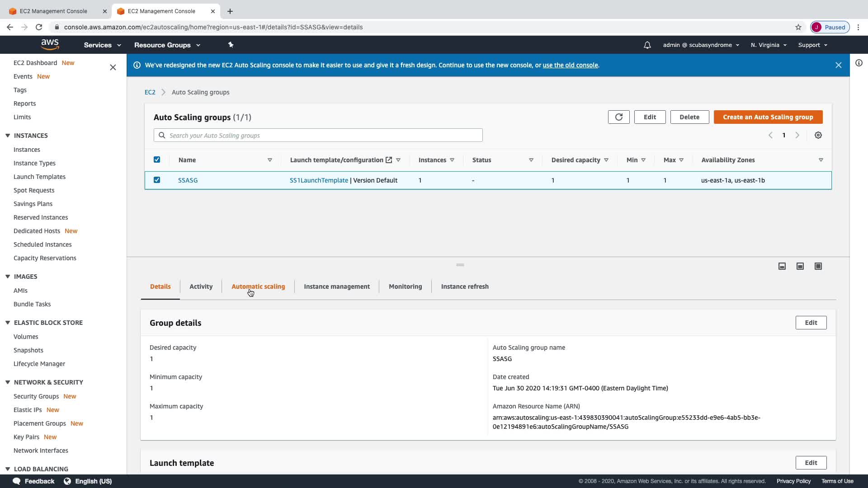Dismiss the blue info banner

click(838, 65)
